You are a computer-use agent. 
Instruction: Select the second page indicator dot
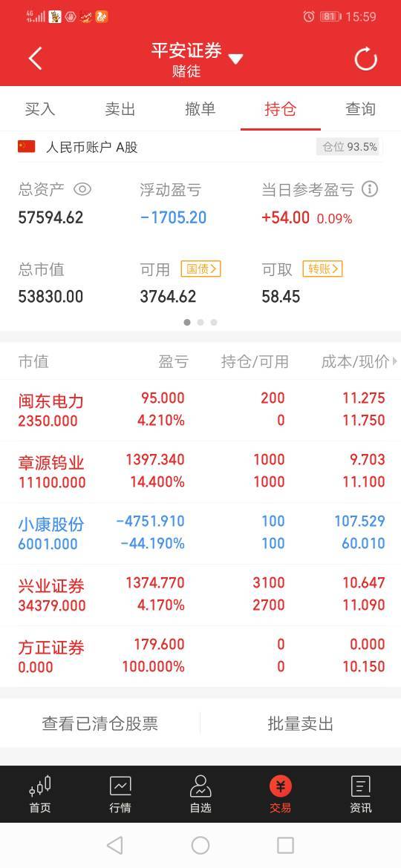[x=200, y=322]
